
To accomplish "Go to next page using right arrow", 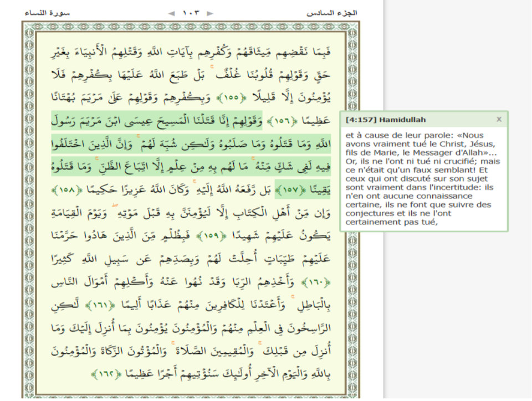I will click(210, 13).
